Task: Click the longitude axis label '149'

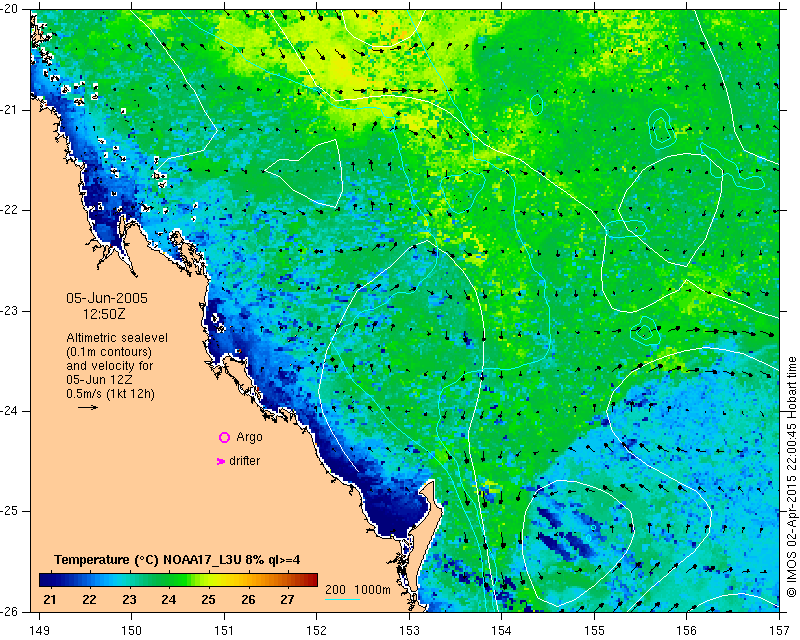Action: pyautogui.click(x=40, y=631)
